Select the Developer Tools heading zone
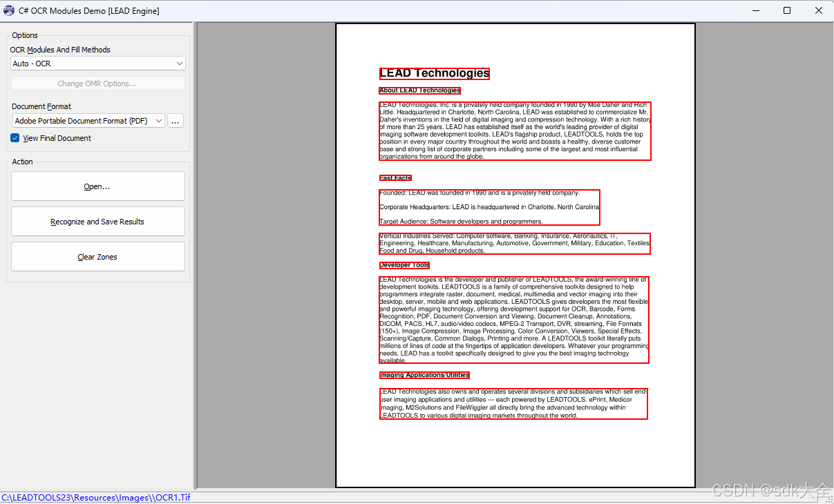Screen dimensions: 834x504 coord(404,265)
